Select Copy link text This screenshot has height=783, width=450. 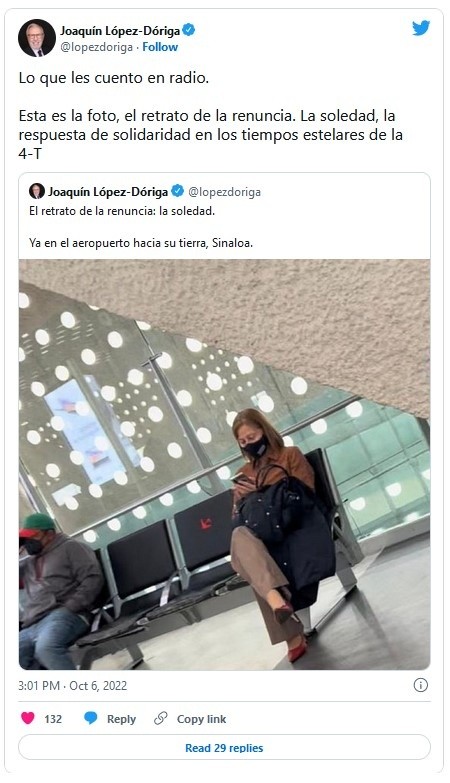pos(201,719)
